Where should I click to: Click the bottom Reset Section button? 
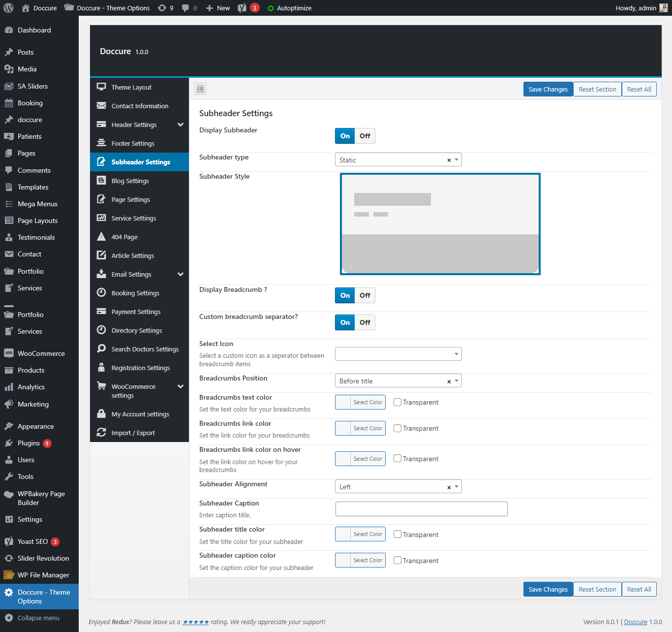tap(597, 589)
